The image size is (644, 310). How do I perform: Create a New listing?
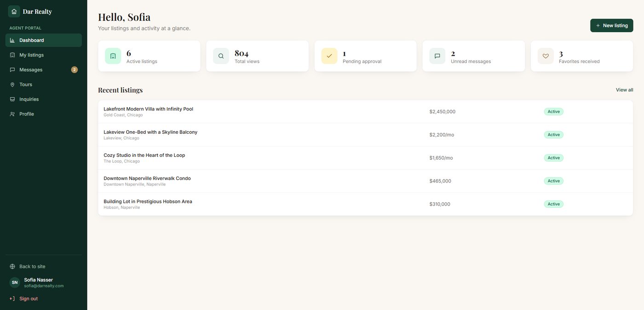612,26
